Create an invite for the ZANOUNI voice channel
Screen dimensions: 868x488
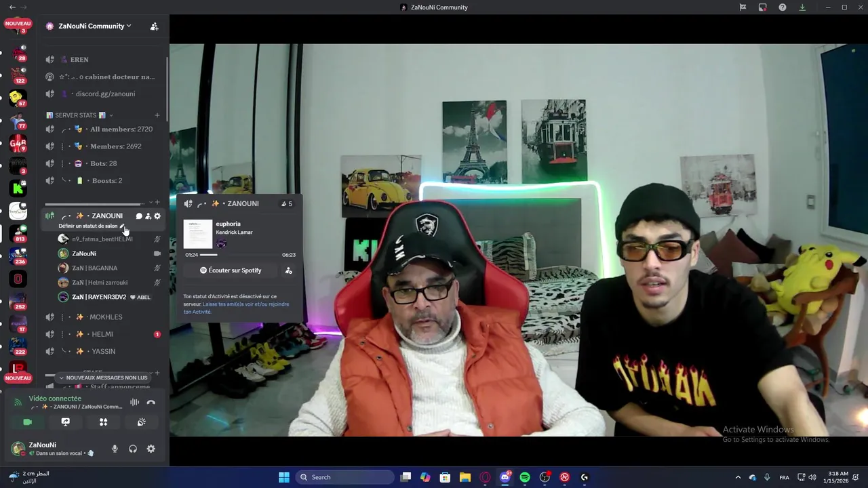[148, 216]
